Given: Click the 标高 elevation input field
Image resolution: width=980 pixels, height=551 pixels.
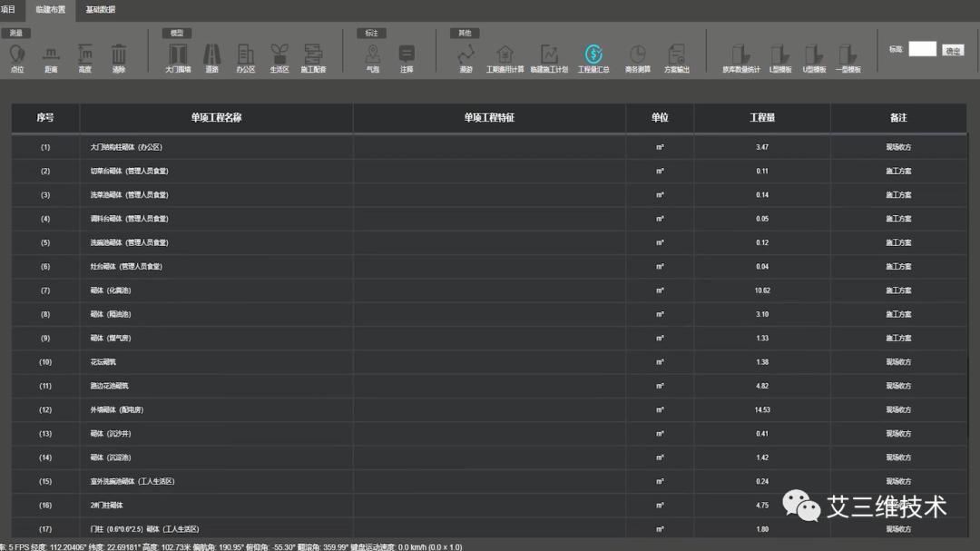Looking at the screenshot, I should [922, 49].
